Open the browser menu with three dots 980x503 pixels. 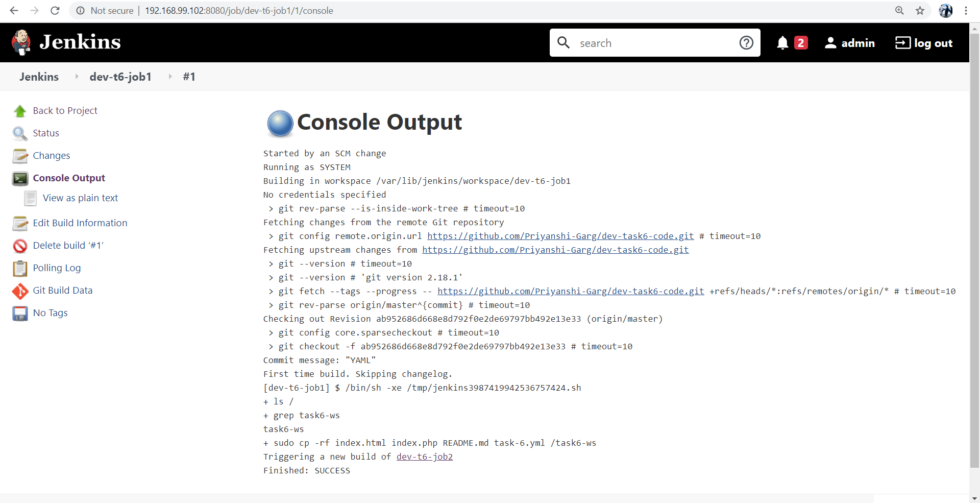tap(967, 10)
